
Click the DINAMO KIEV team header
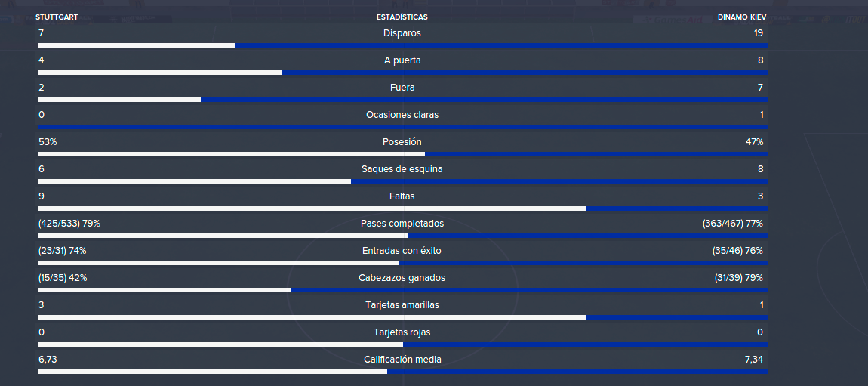742,17
